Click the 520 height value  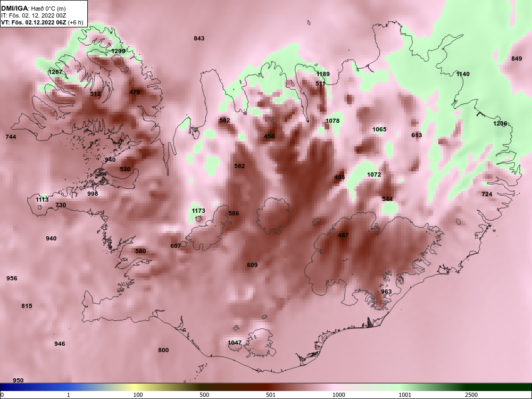[x=125, y=169]
